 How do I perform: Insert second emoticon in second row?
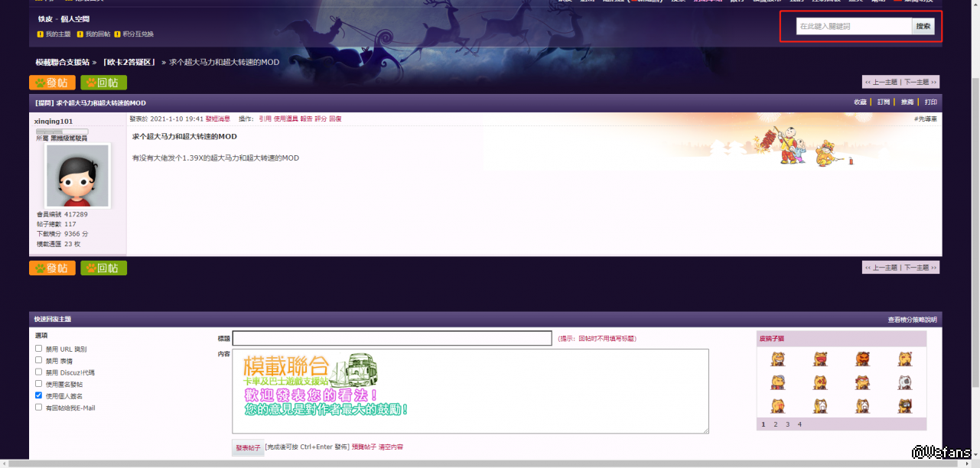click(x=820, y=382)
